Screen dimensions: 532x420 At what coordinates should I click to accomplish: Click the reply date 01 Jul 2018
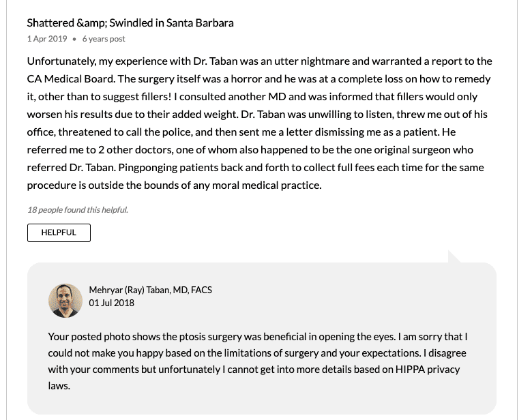(112, 303)
